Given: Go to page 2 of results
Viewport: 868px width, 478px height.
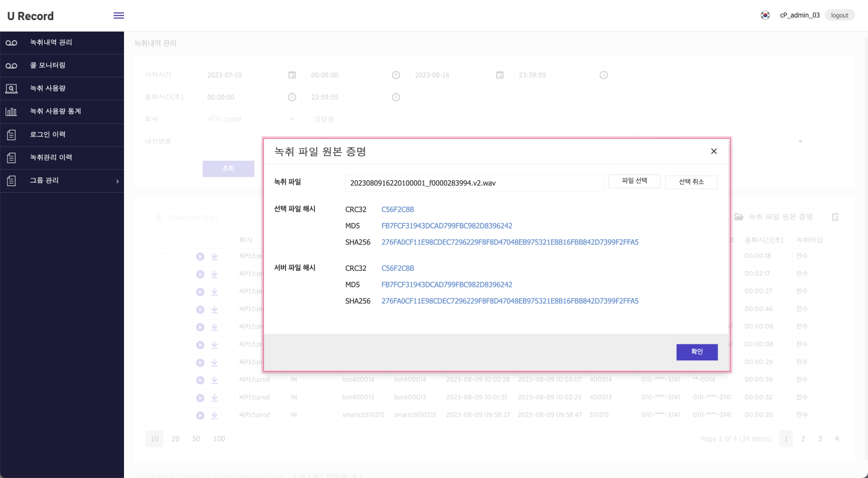Looking at the screenshot, I should coord(803,438).
